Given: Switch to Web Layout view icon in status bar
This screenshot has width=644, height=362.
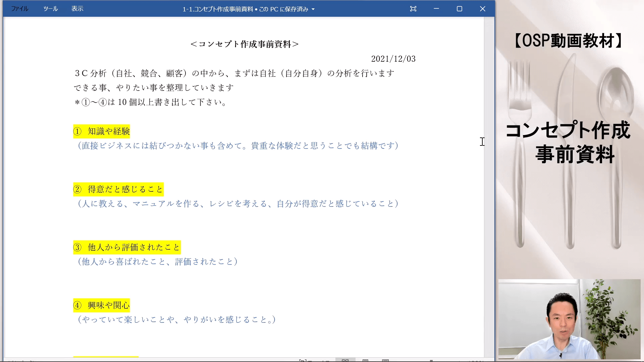Looking at the screenshot, I should click(x=385, y=360).
